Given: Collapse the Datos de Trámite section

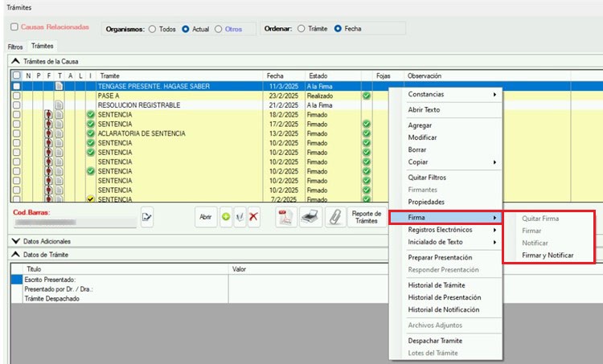Looking at the screenshot, I should (17, 255).
